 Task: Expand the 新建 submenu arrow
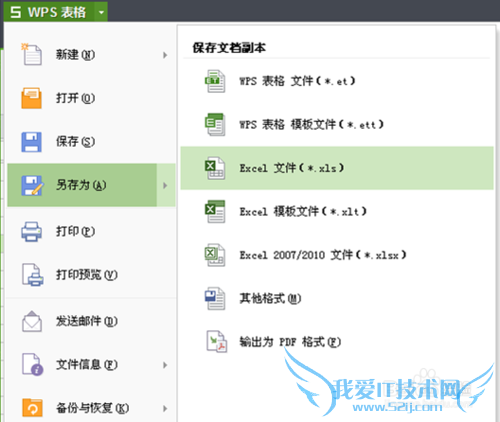[165, 55]
